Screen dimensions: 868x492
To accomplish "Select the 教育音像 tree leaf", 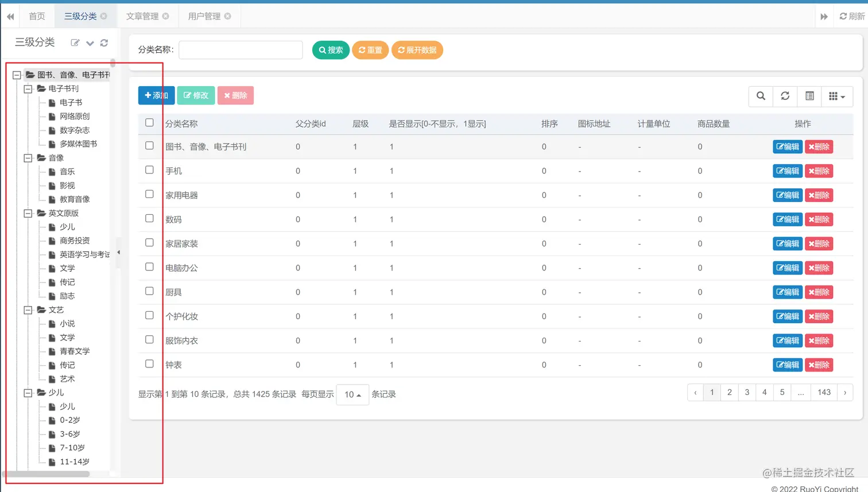I will pos(75,199).
